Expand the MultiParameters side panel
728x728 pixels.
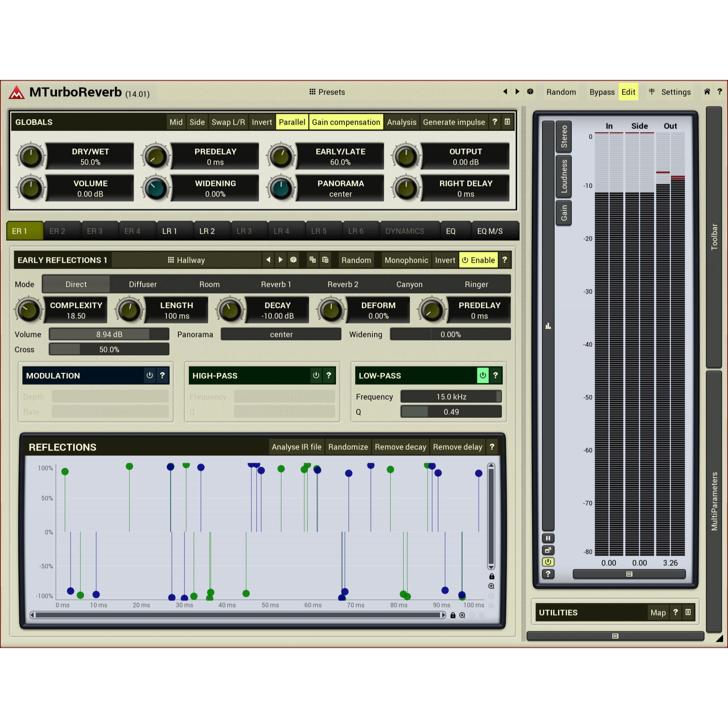click(x=714, y=501)
